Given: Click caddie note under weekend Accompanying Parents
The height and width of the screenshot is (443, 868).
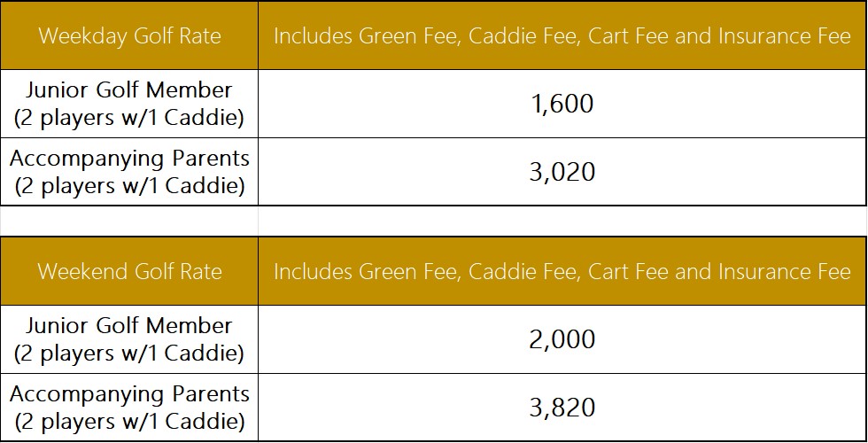Looking at the screenshot, I should 129,423.
